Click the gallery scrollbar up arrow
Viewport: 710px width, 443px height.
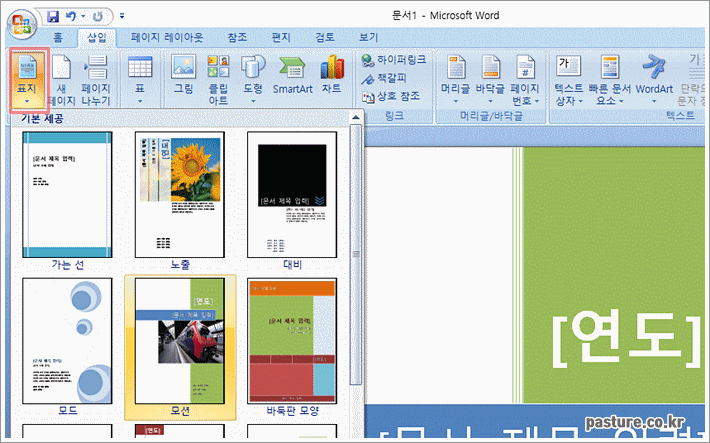pos(356,118)
